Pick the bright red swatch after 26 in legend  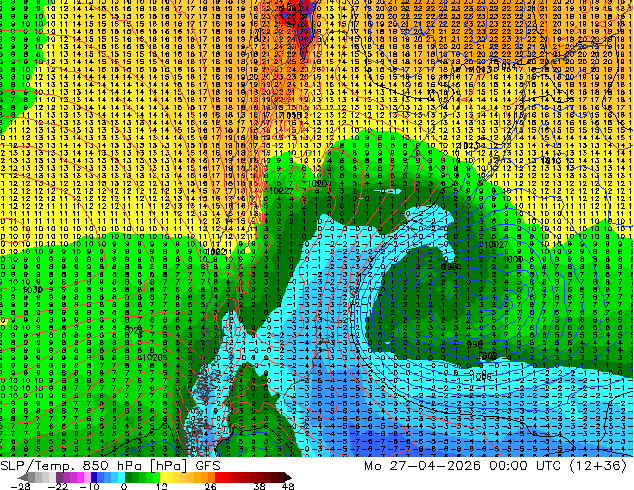(218, 477)
